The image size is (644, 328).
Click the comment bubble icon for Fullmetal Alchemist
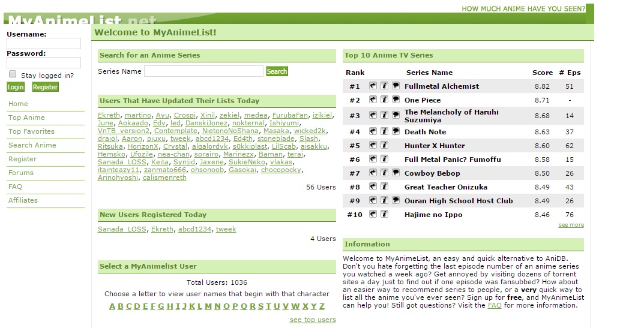tap(396, 86)
